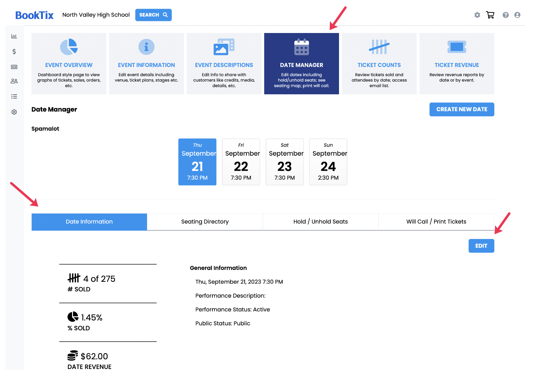Viewport: 544px width, 392px height.
Task: Select Sun September 24 date card
Action: click(328, 162)
